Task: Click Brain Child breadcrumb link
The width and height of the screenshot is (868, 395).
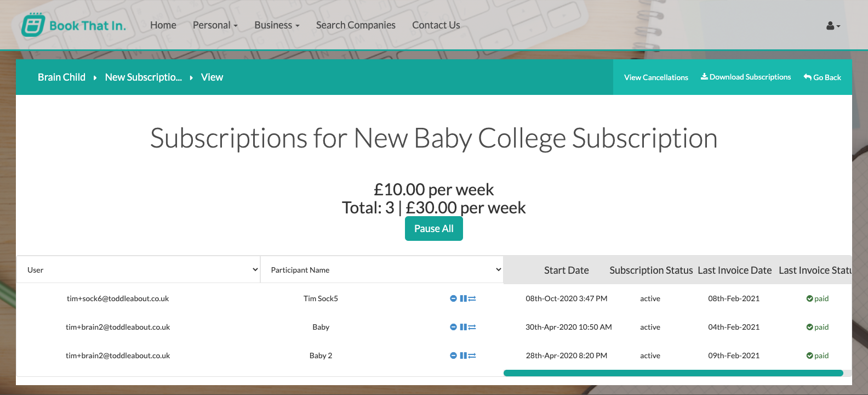Action: pyautogui.click(x=61, y=77)
